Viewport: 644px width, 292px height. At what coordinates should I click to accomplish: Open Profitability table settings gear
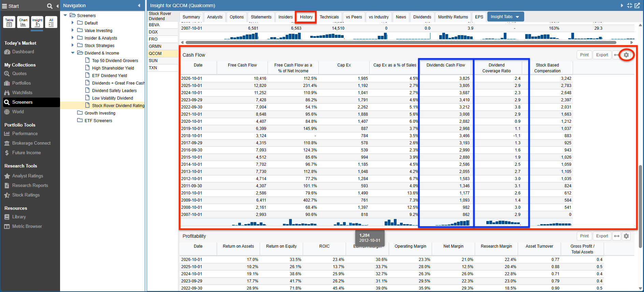tap(626, 236)
